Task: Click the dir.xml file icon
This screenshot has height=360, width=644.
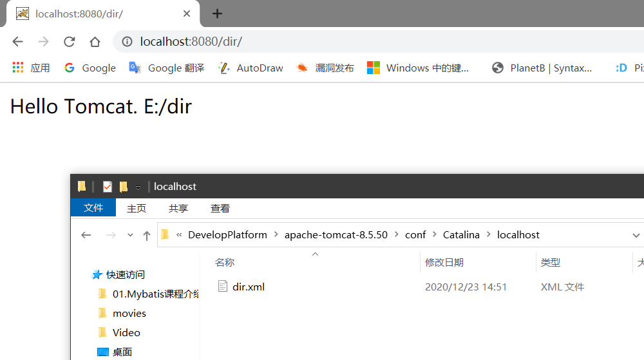Action: 223,286
